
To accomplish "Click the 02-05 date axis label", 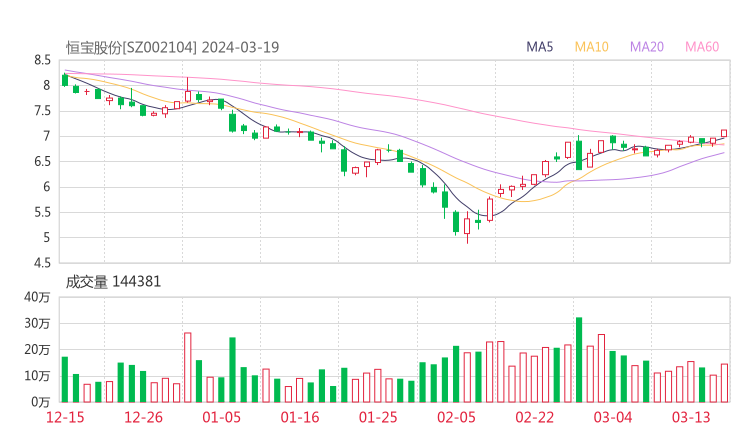I will tap(456, 417).
